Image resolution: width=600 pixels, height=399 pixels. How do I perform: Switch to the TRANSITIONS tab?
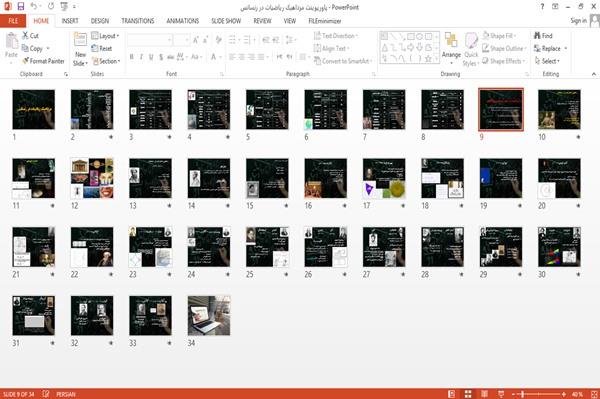click(x=138, y=21)
